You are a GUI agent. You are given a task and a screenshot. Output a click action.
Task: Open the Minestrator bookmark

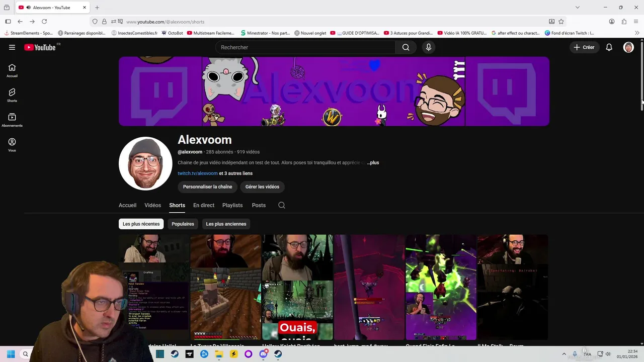(265, 33)
